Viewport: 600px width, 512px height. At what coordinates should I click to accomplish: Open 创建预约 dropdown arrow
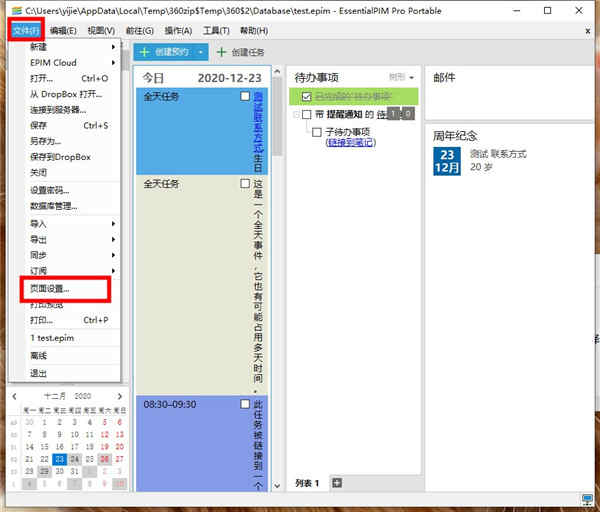click(x=201, y=52)
